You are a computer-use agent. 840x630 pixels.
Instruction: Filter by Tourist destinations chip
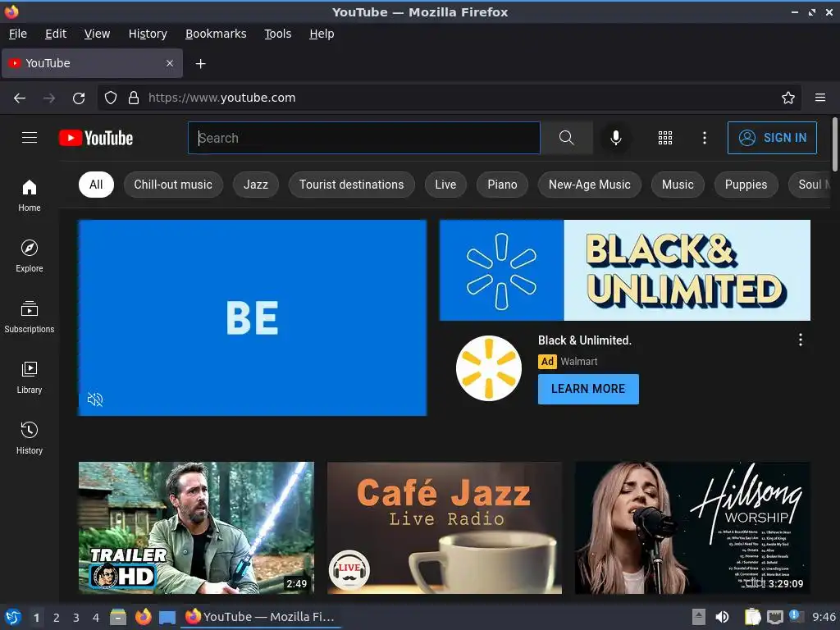click(351, 185)
